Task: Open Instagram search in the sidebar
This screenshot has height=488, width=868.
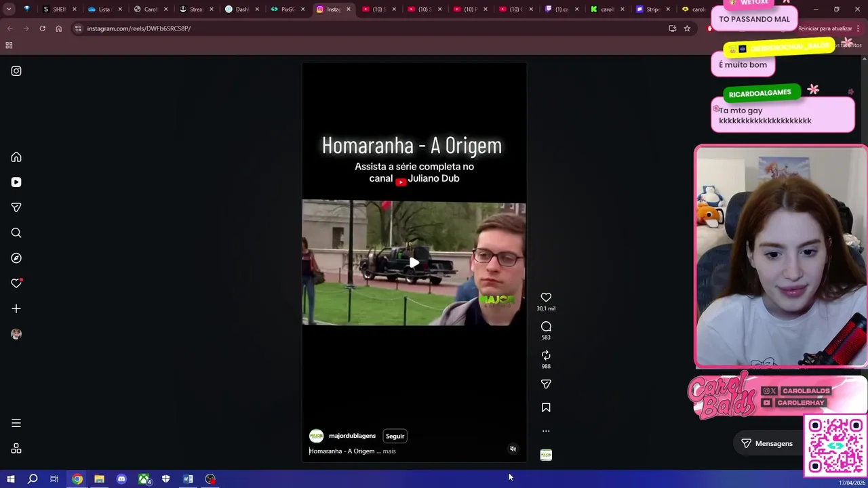Action: tap(16, 233)
